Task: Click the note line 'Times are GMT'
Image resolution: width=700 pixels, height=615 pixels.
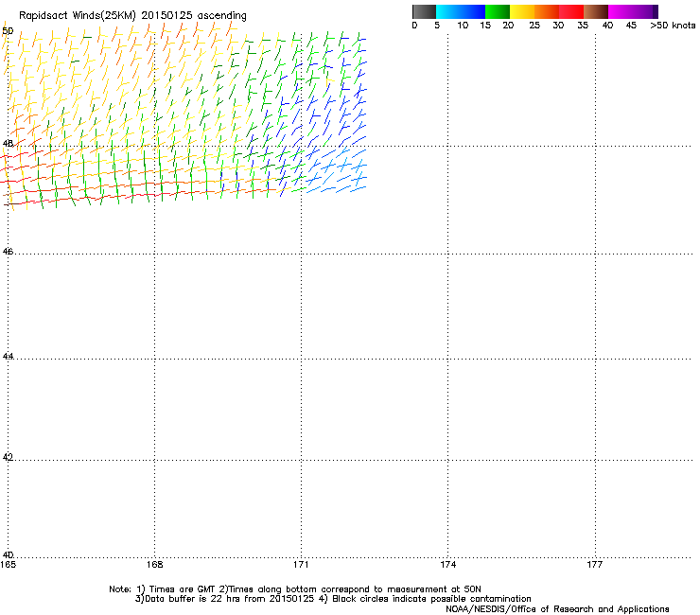Action: [183, 589]
